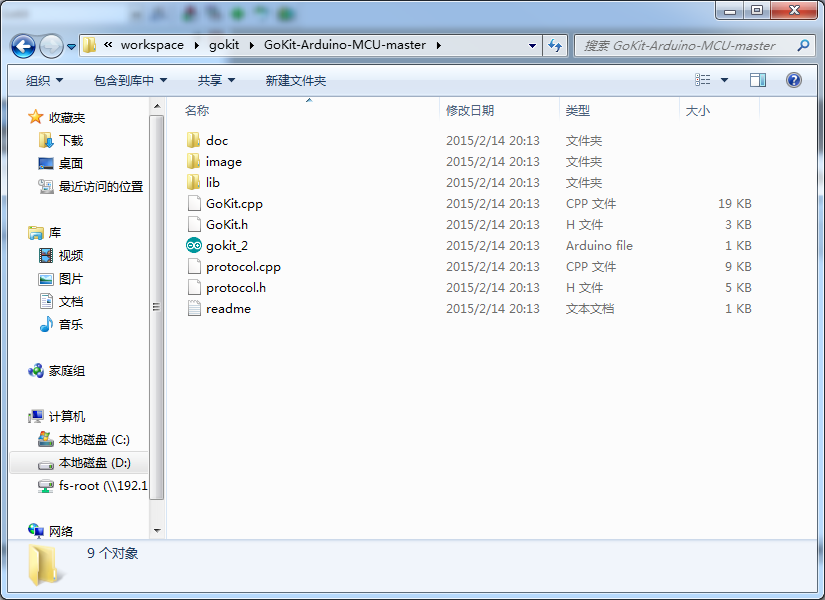Select the protocol.h file icon
The height and width of the screenshot is (600, 825).
point(194,287)
